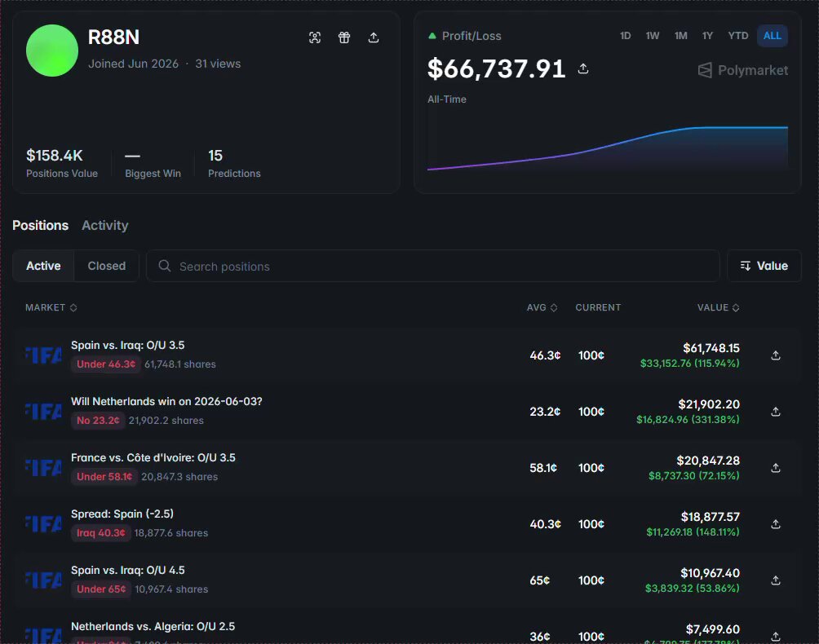This screenshot has height=644, width=819.
Task: Click the $16,824.96 (331.38%) gain
Action: 688,420
